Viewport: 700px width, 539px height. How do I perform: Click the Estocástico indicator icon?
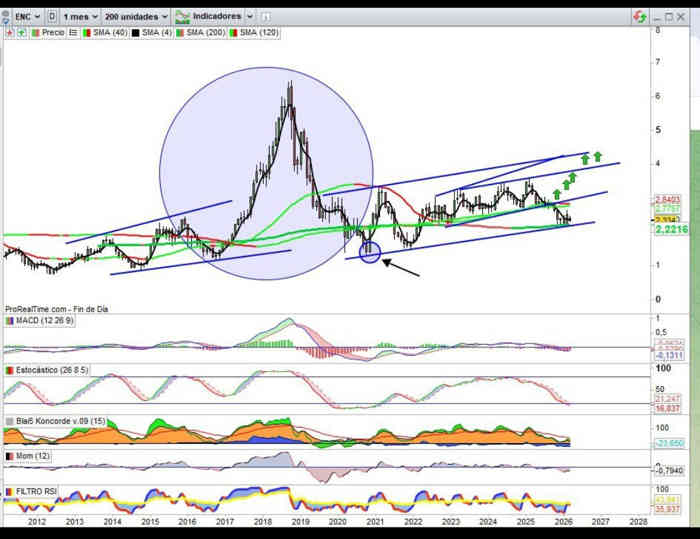click(x=9, y=371)
